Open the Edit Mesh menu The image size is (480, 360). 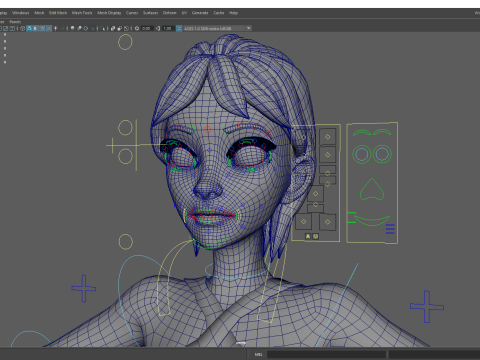click(x=58, y=13)
